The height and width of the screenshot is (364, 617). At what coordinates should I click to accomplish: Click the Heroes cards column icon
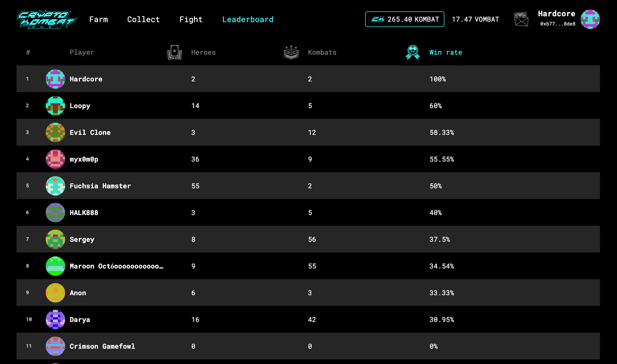pos(175,52)
